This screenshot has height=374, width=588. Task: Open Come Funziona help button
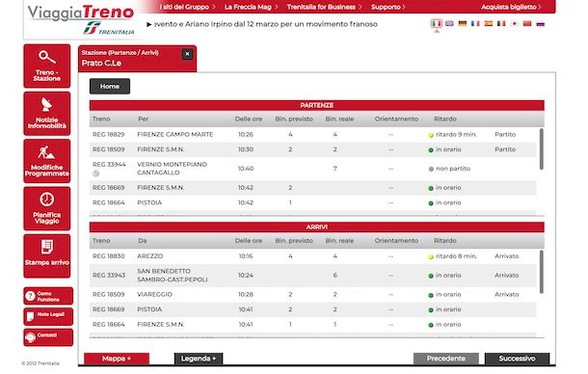pyautogui.click(x=48, y=296)
